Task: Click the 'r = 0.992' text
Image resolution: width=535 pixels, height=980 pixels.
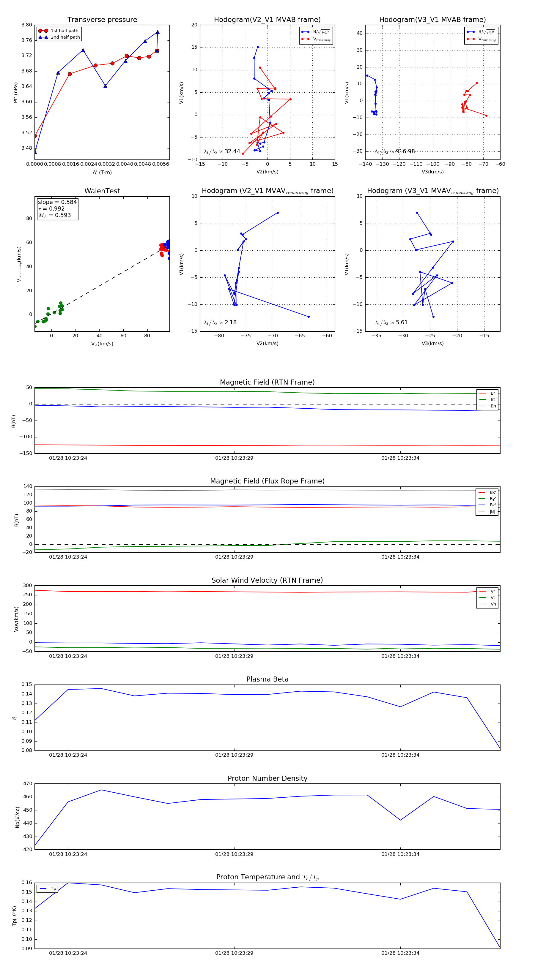Action: coord(51,208)
